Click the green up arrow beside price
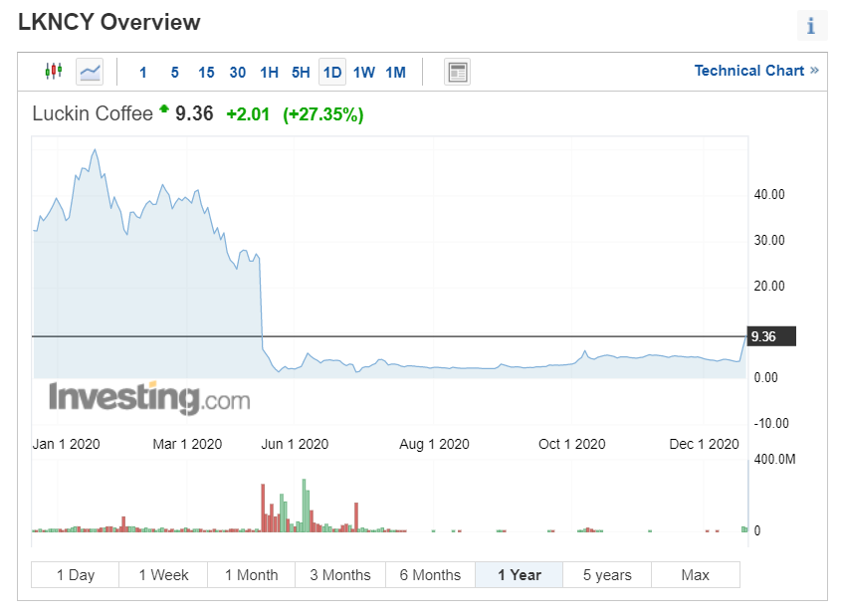Viewport: 842px width, 616px height. pos(164,109)
